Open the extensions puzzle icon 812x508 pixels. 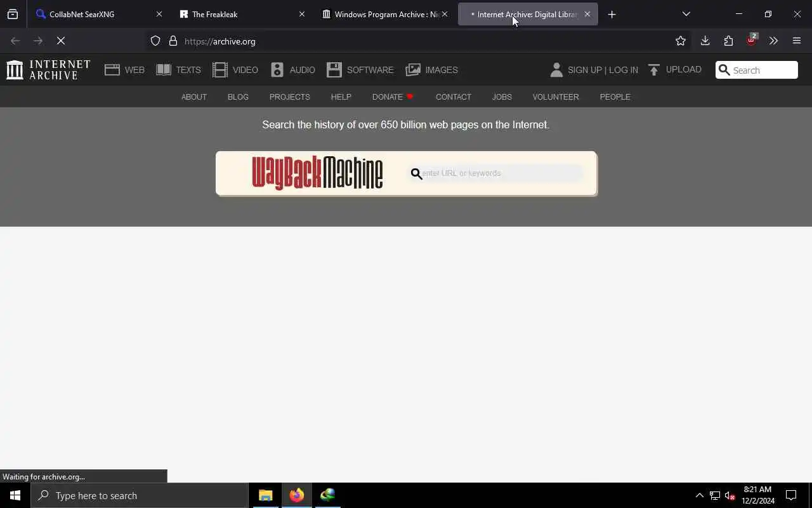tap(728, 41)
